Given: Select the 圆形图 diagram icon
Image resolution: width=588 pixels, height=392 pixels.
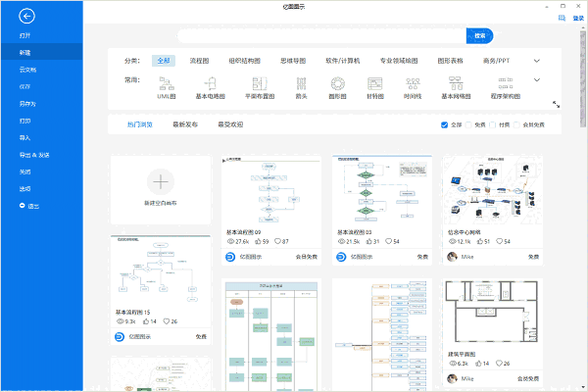Looking at the screenshot, I should coord(337,83).
